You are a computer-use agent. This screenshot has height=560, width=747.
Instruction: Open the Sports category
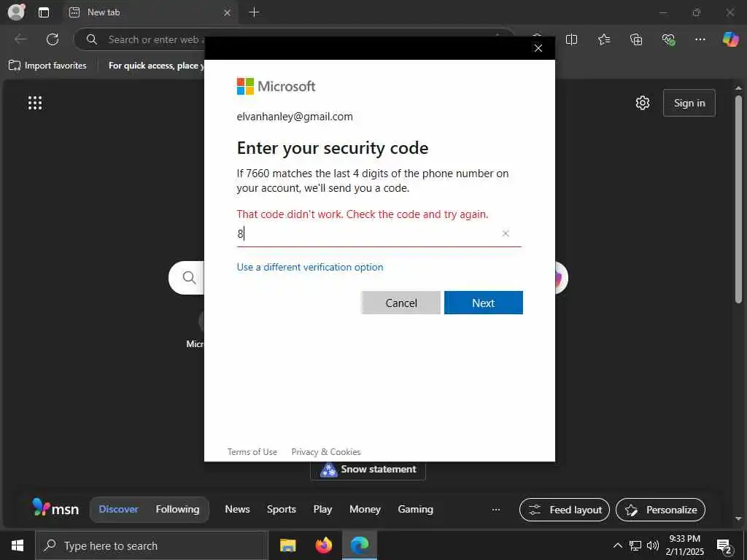[x=281, y=509]
